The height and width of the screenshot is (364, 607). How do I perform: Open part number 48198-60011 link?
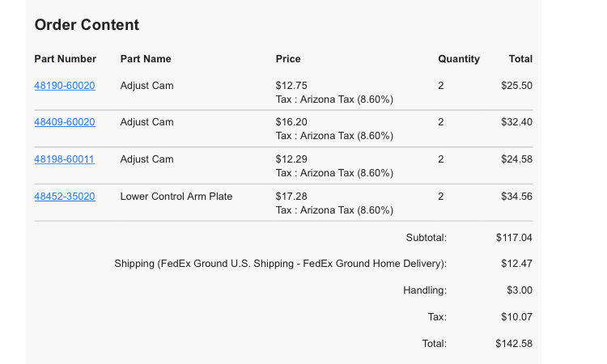pyautogui.click(x=64, y=159)
